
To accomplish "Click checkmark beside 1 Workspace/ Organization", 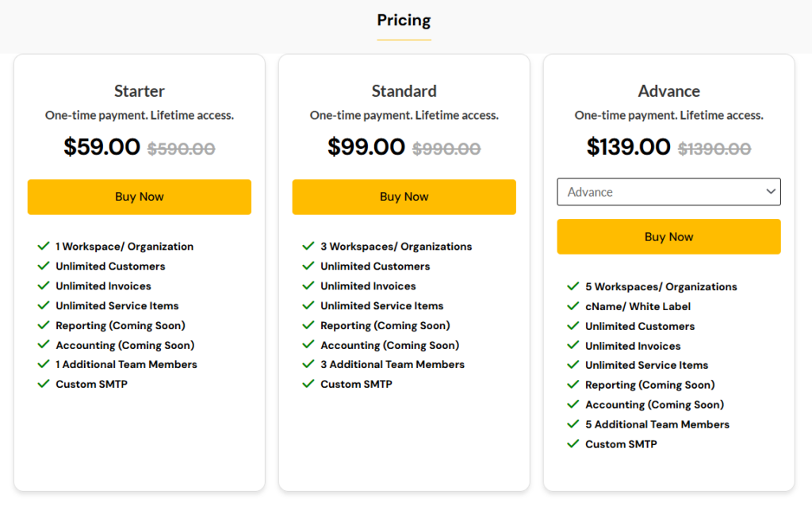I will click(x=44, y=246).
